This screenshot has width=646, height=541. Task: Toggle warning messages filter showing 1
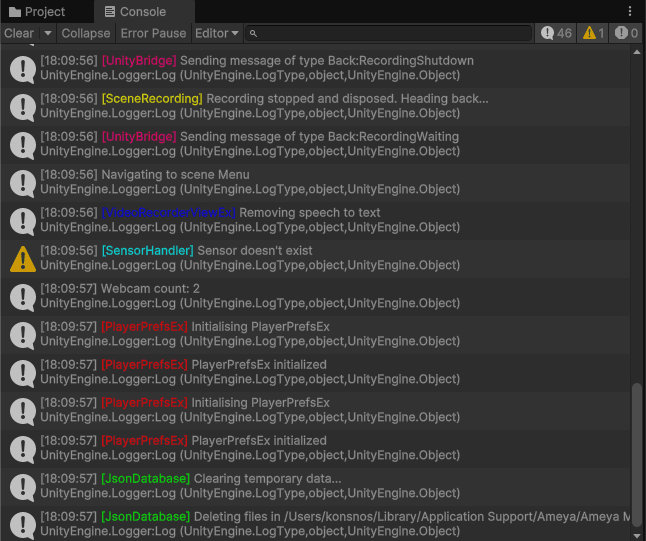coord(593,33)
